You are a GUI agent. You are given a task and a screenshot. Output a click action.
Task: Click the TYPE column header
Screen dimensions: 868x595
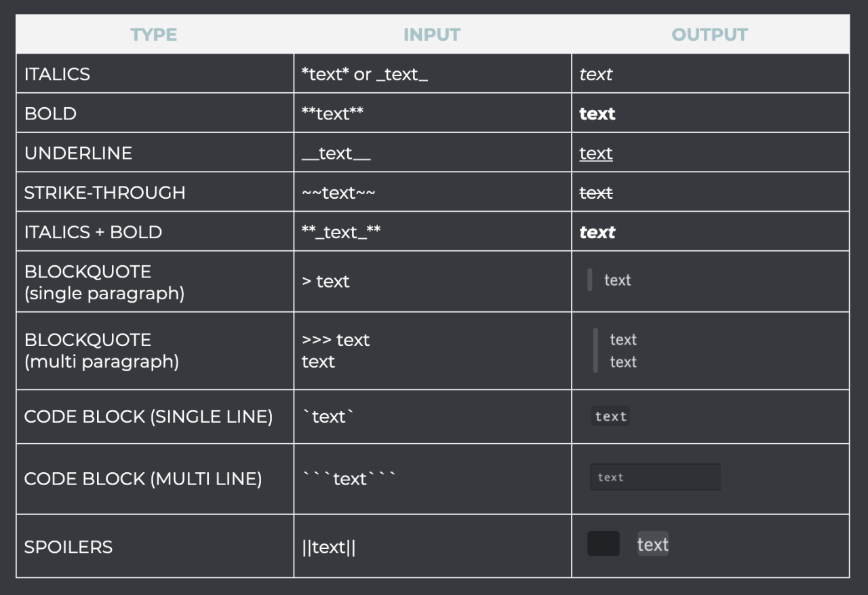(x=154, y=35)
